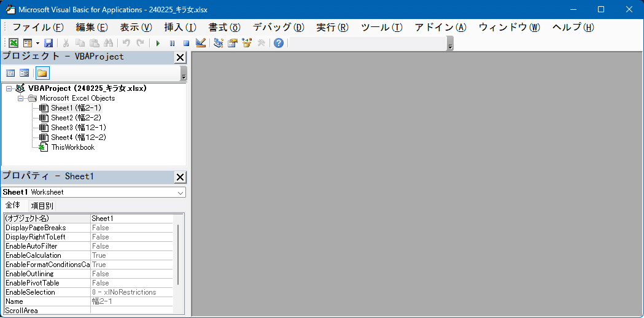
Task: Open the Project Explorer toolbar icon
Action: click(x=219, y=43)
